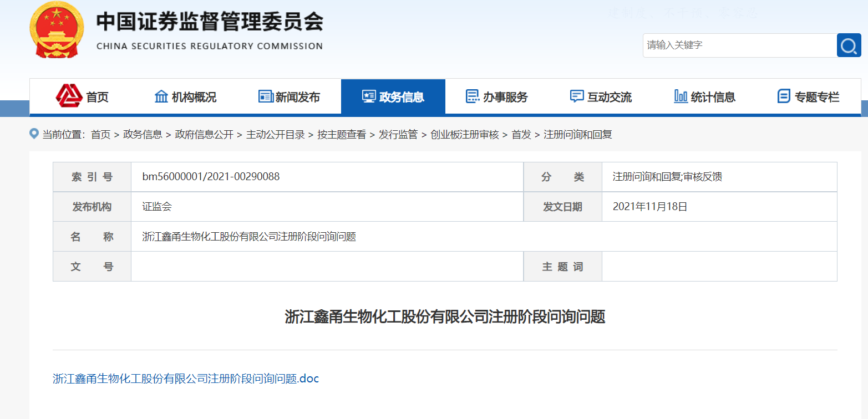Open the 机构概况 navigation tab

185,97
